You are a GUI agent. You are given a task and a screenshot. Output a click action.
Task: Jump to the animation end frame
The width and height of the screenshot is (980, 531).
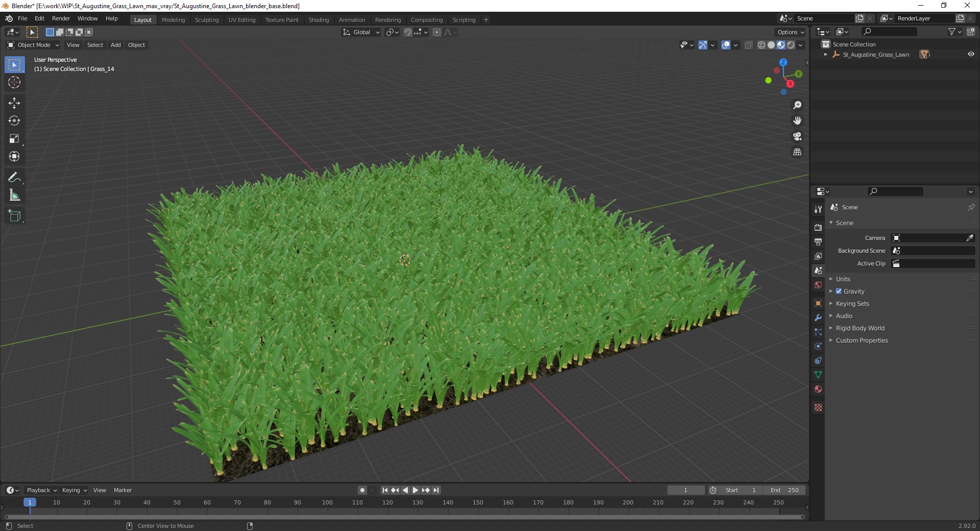click(436, 490)
